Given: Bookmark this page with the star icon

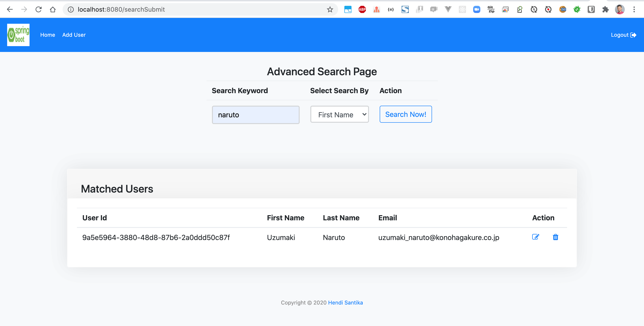Looking at the screenshot, I should pos(330,9).
